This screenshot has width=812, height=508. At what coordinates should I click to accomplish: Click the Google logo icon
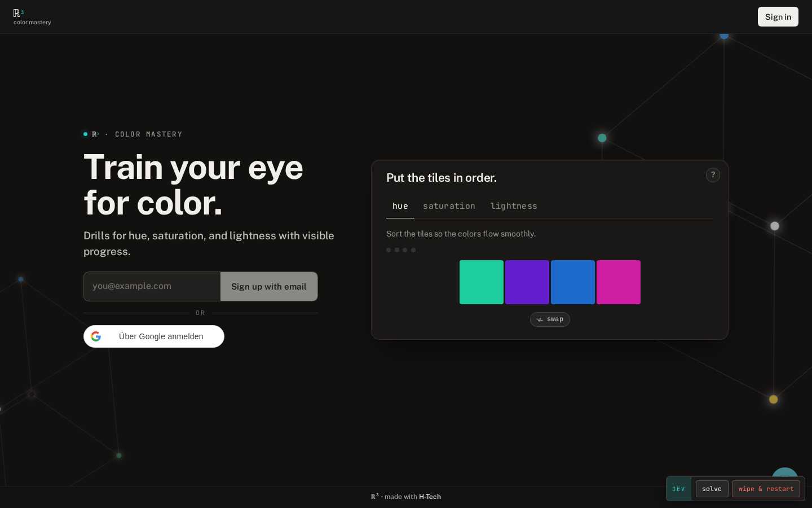click(x=96, y=336)
